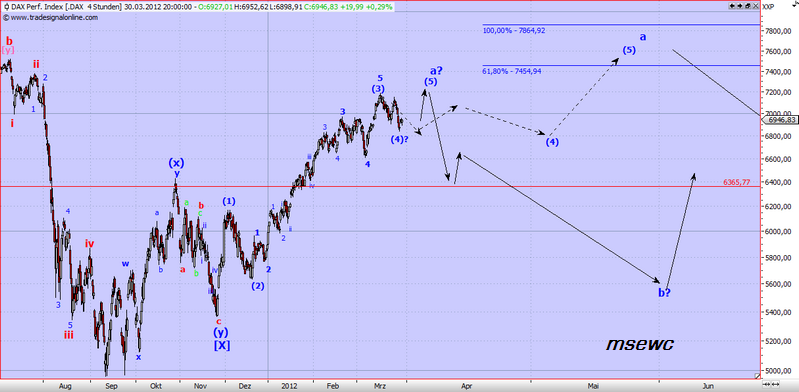The height and width of the screenshot is (392, 799).
Task: Click the 5000,00 price axis label
Action: (x=777, y=371)
